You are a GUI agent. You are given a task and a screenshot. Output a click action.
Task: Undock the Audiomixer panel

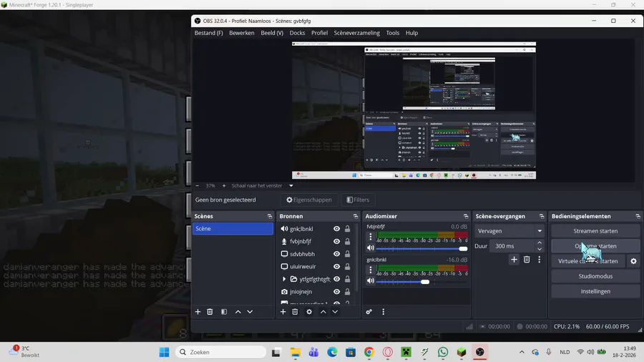point(466,216)
